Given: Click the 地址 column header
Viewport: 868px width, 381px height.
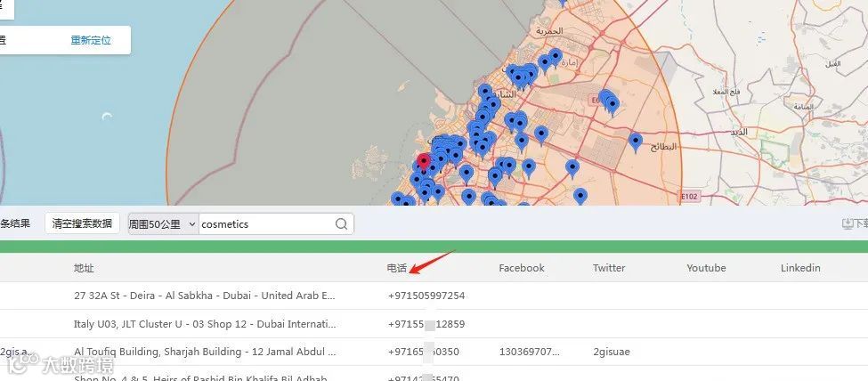Looking at the screenshot, I should [x=84, y=268].
